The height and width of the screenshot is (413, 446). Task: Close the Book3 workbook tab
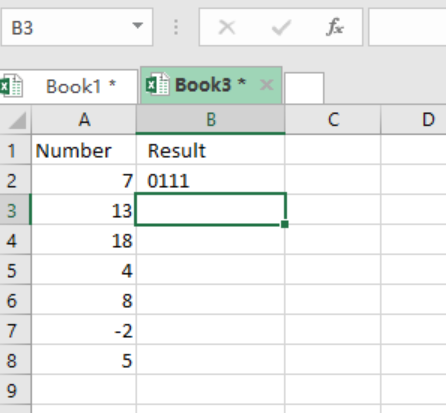267,85
